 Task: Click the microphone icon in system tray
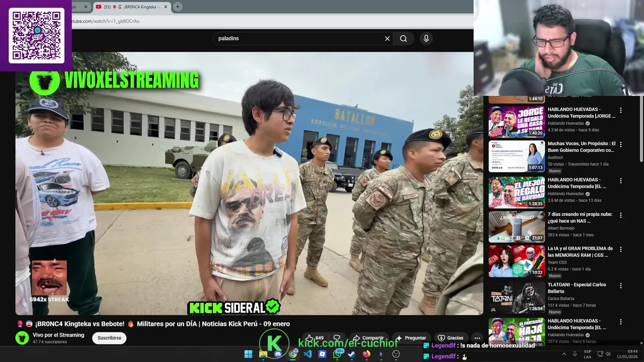575,354
